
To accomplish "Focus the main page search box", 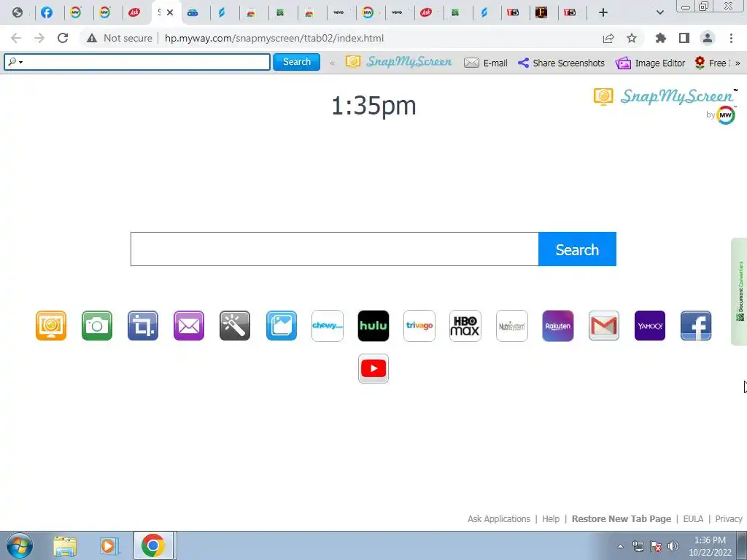I will click(334, 249).
